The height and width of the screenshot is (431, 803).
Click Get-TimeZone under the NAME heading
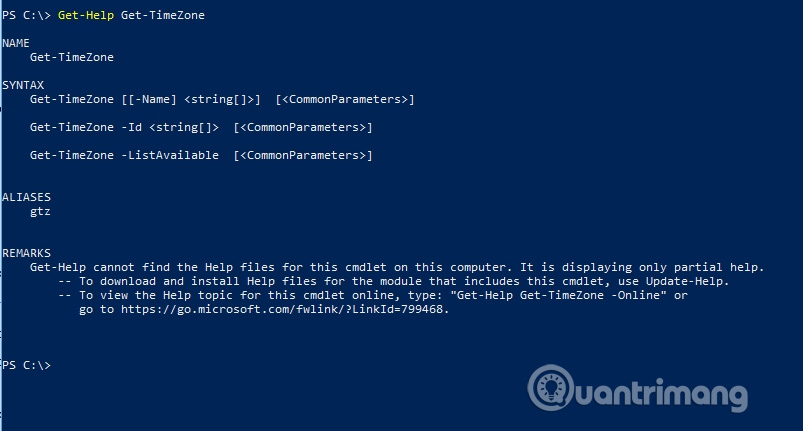click(72, 57)
